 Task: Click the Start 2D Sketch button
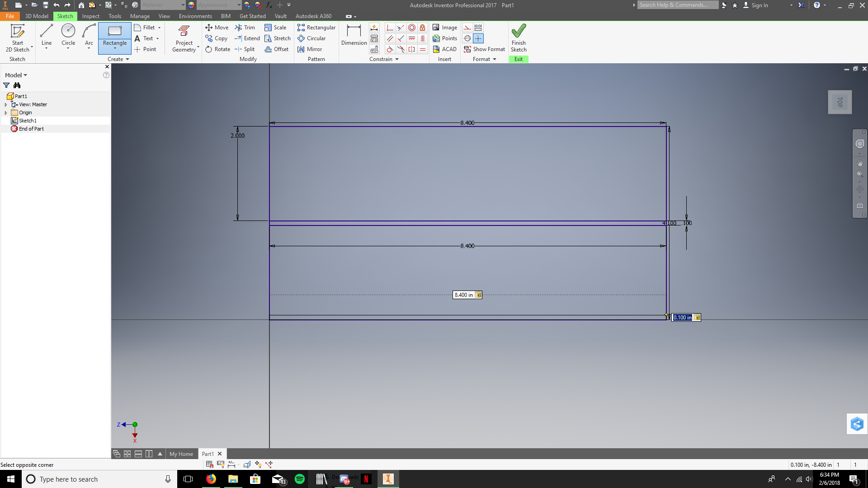point(17,38)
